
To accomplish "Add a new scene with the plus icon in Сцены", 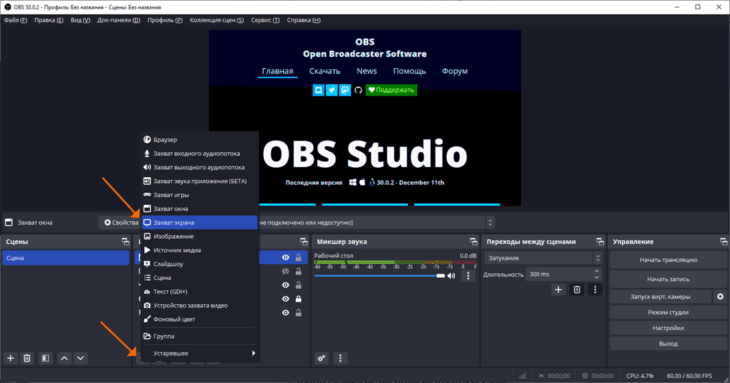I will tap(10, 358).
